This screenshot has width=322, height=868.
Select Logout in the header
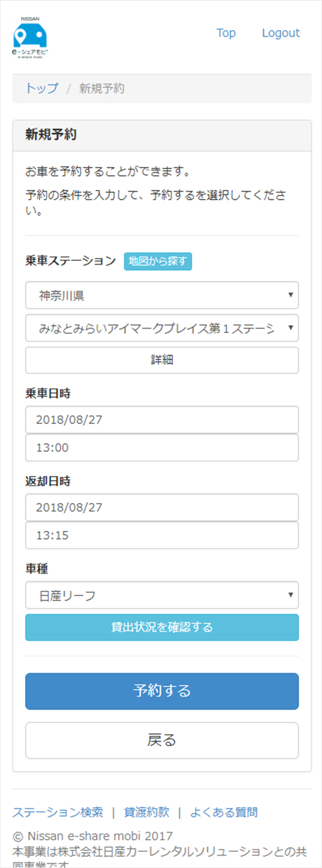pyautogui.click(x=281, y=33)
